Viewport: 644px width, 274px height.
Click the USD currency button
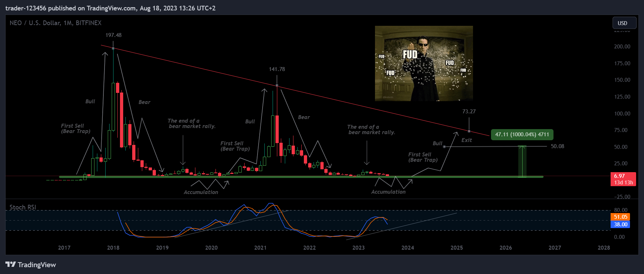pos(624,23)
